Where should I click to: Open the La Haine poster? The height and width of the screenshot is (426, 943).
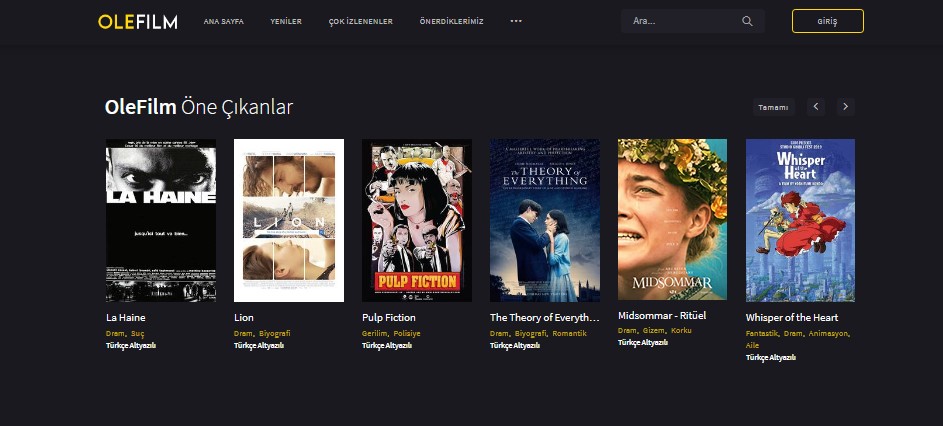[161, 220]
